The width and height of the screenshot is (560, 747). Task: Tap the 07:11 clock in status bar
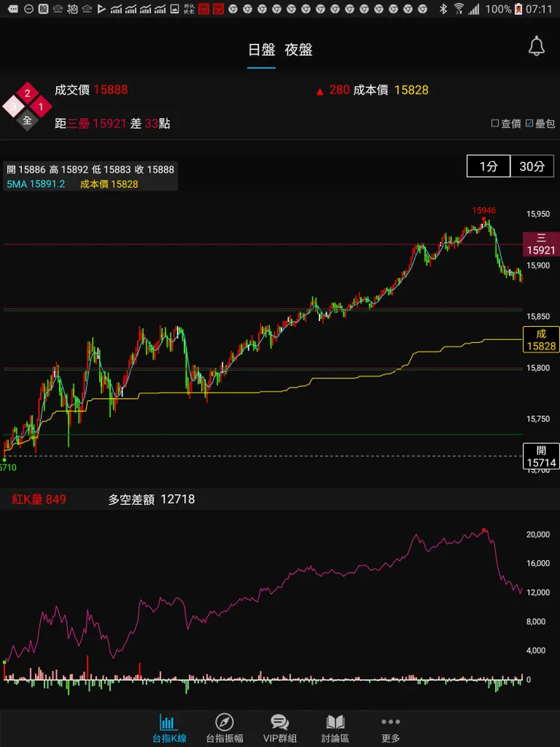pyautogui.click(x=540, y=8)
